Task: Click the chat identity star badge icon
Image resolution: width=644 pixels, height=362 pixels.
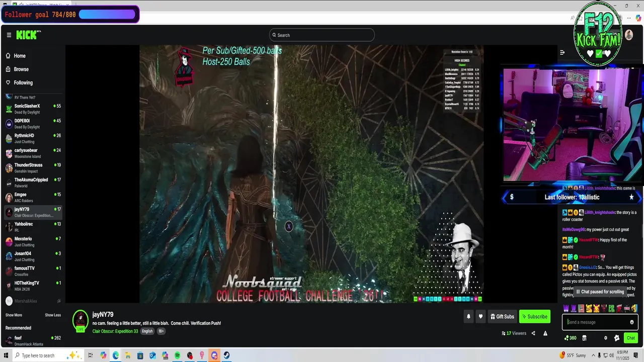Action: 617,338
